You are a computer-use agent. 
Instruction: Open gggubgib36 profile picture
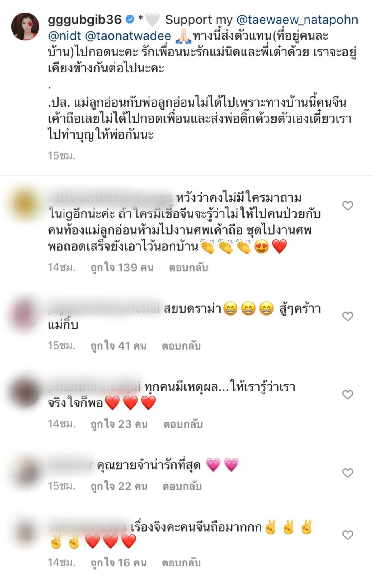pyautogui.click(x=25, y=26)
